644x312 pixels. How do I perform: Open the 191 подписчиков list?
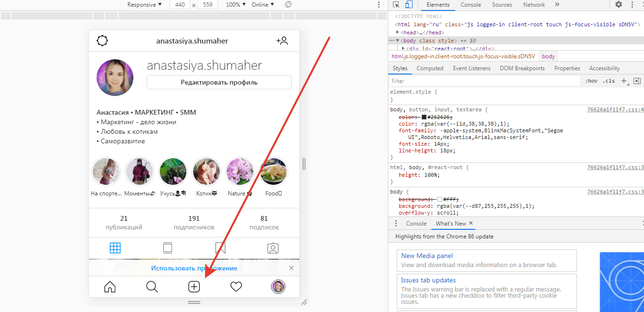pyautogui.click(x=194, y=223)
